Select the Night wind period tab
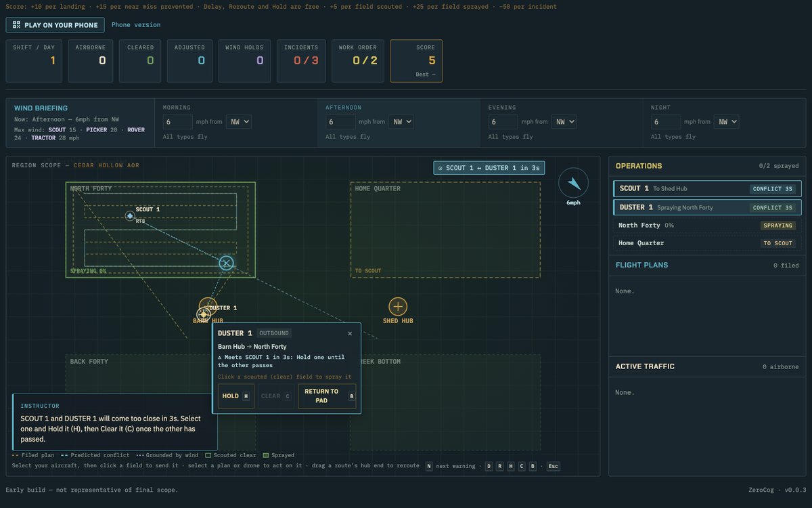 pyautogui.click(x=725, y=123)
